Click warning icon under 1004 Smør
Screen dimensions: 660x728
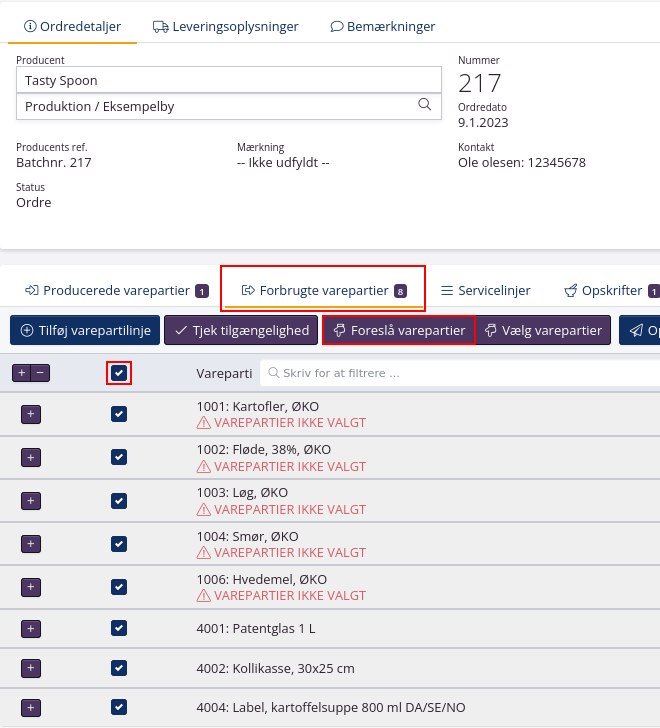[x=204, y=552]
